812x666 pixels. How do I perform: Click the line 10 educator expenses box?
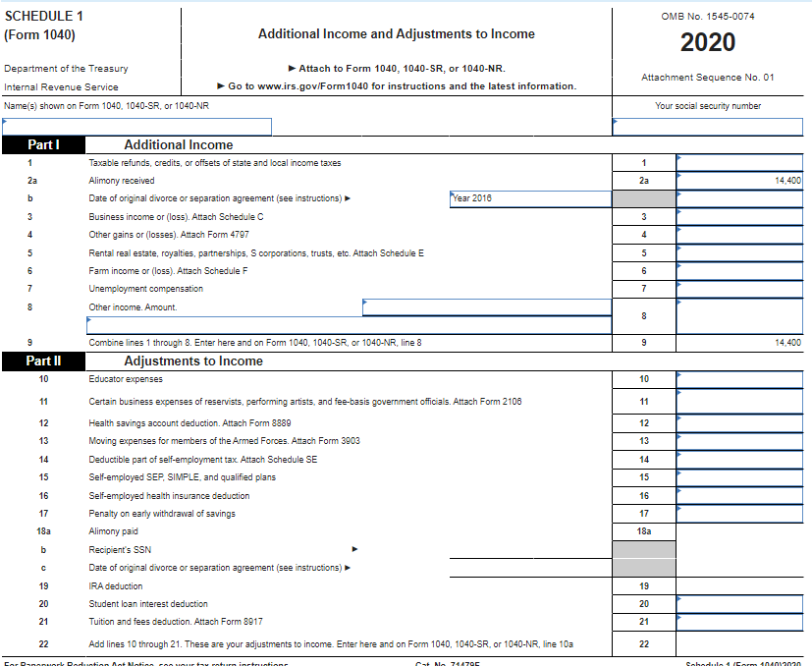(741, 378)
